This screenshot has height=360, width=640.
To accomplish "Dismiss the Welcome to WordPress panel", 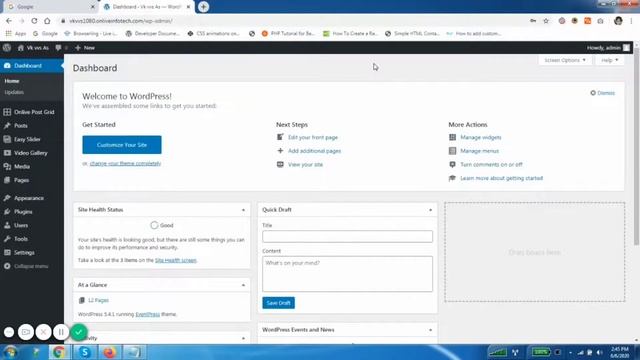I will 602,93.
